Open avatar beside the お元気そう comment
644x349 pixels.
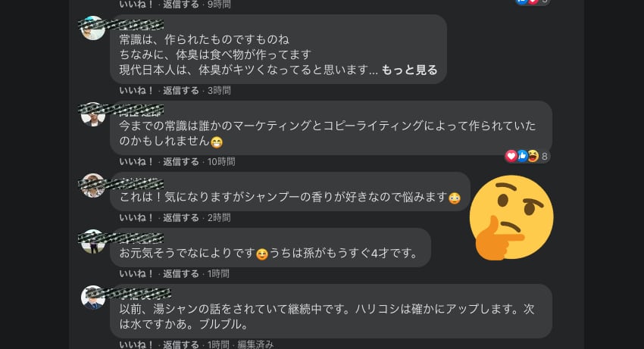pos(93,241)
